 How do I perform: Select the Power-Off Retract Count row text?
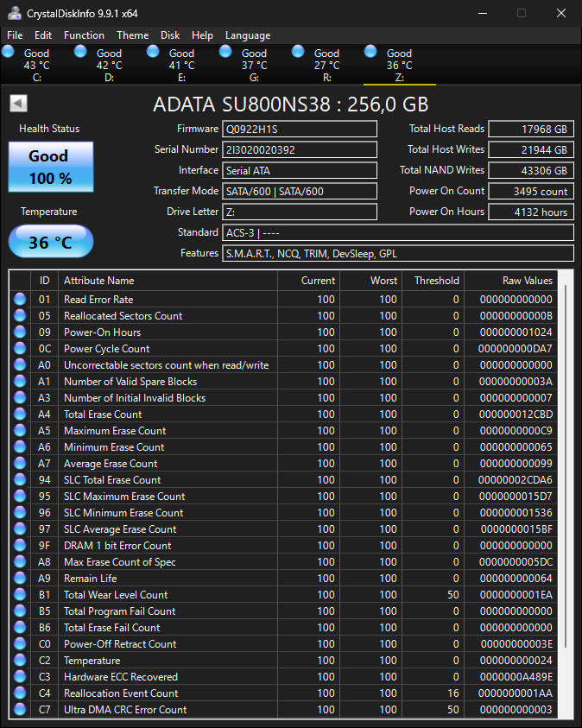coord(120,644)
